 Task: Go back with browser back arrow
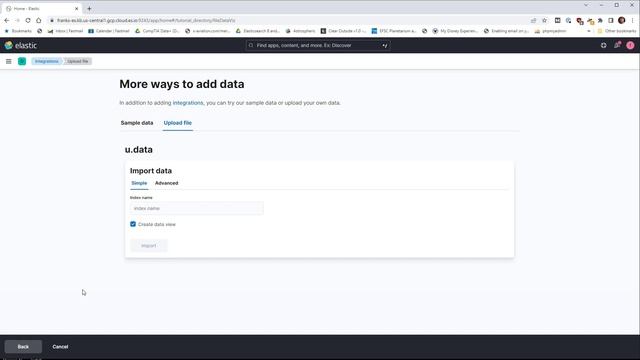pos(7,20)
